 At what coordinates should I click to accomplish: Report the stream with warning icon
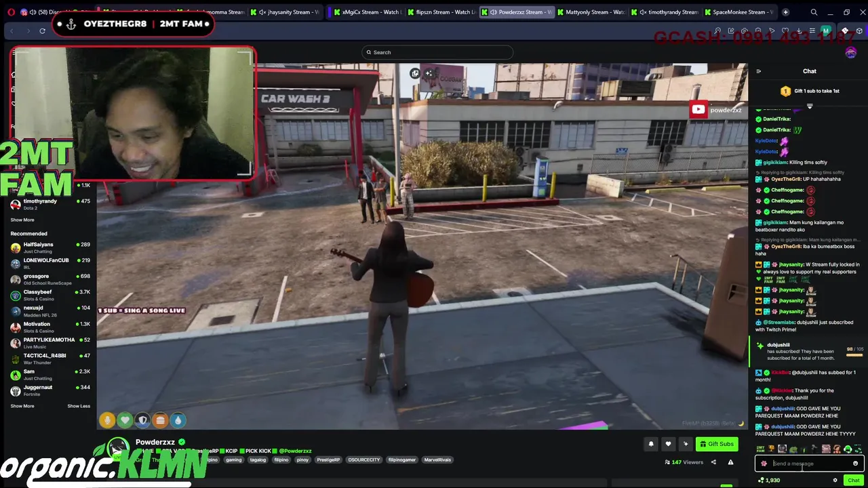coord(730,462)
